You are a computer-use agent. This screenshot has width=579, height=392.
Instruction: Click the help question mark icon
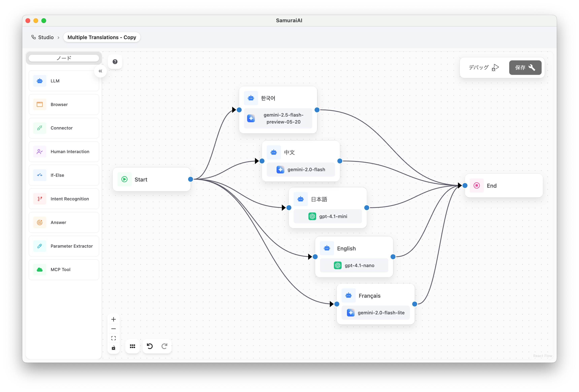coord(115,62)
